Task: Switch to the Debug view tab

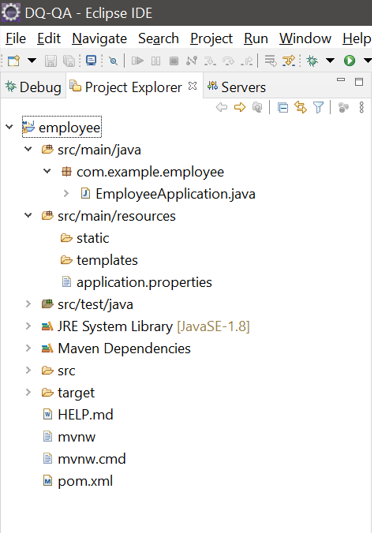Action: click(x=33, y=87)
